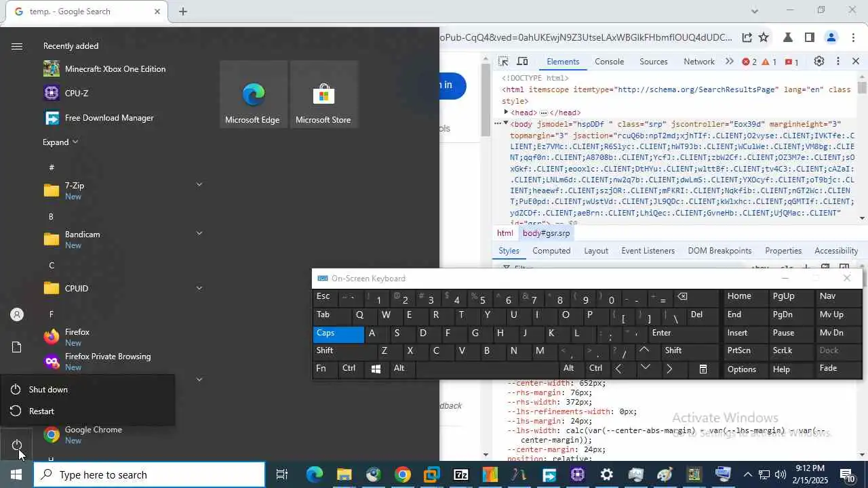Open the DevTools three-dot menu
Screen dimensions: 868x488
point(837,62)
